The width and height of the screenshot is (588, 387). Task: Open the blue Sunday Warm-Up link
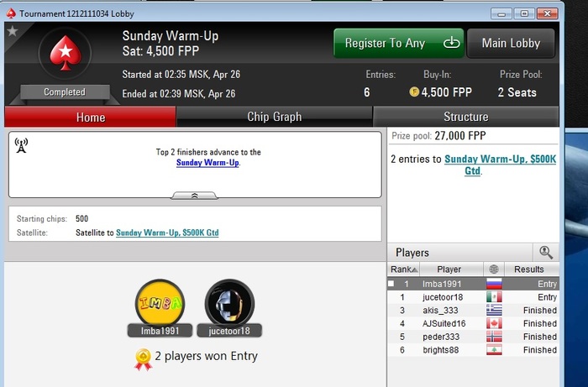click(207, 163)
